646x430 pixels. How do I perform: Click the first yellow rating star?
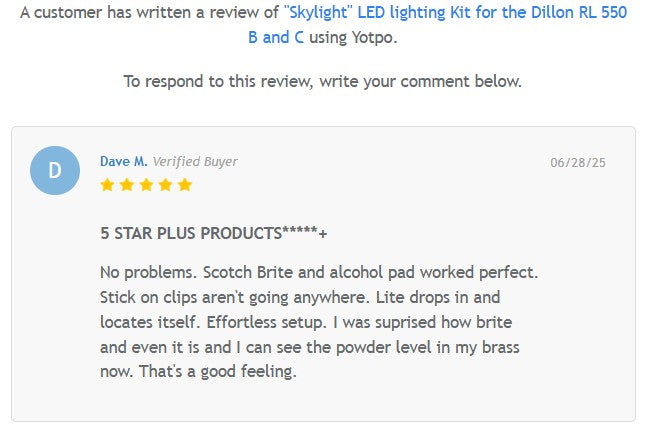click(107, 185)
